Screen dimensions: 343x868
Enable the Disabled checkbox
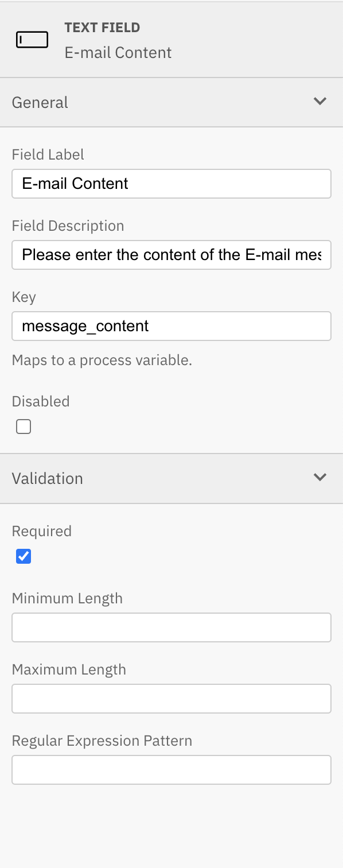(x=23, y=426)
